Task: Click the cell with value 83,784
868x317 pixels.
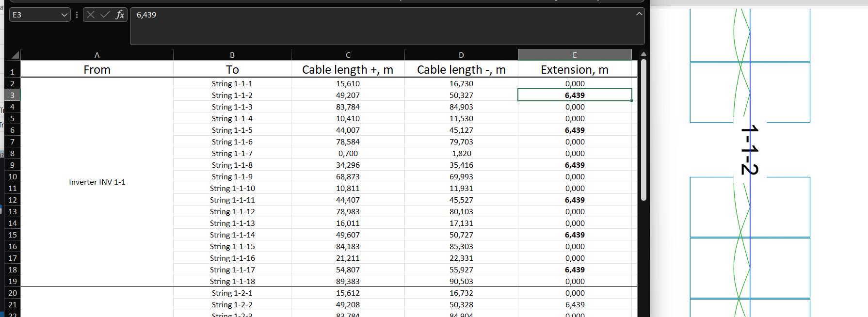Action: (x=348, y=107)
